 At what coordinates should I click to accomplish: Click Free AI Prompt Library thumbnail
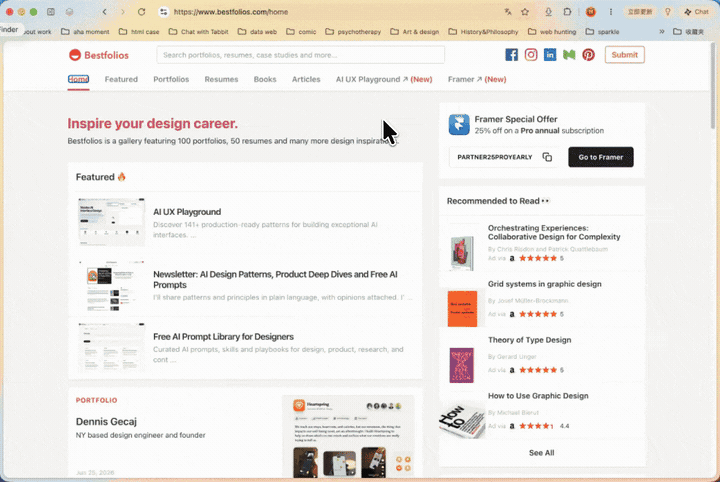tap(112, 347)
